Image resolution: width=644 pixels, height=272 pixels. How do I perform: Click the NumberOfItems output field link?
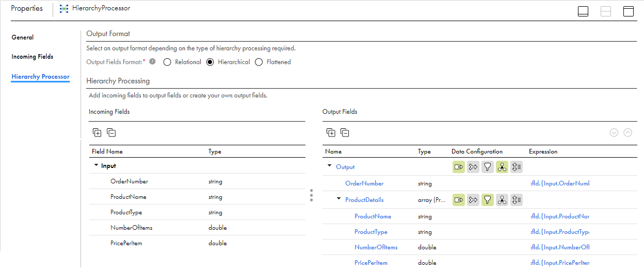376,247
